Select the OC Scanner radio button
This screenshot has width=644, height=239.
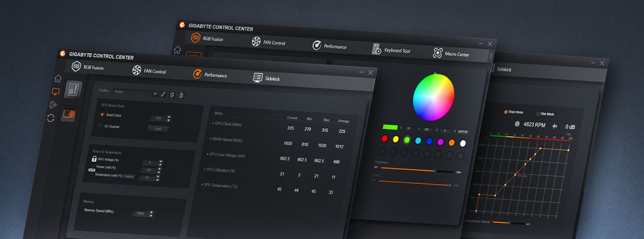point(100,126)
